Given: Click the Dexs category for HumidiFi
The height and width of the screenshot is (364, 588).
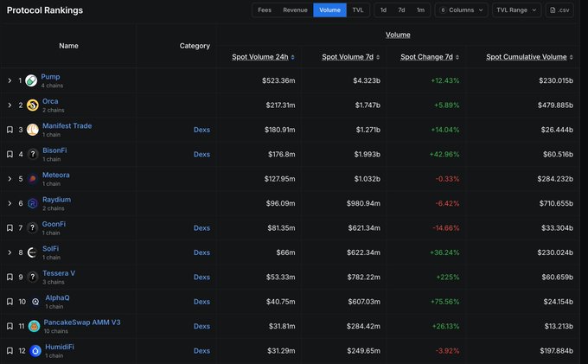Looking at the screenshot, I should 201,351.
